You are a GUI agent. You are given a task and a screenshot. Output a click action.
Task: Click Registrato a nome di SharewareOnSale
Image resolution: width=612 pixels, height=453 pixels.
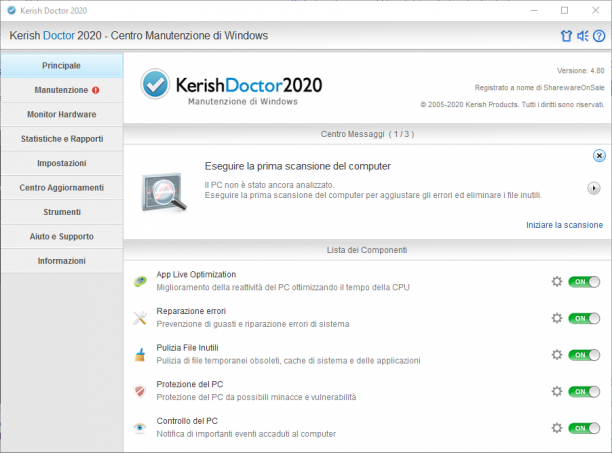pyautogui.click(x=539, y=88)
